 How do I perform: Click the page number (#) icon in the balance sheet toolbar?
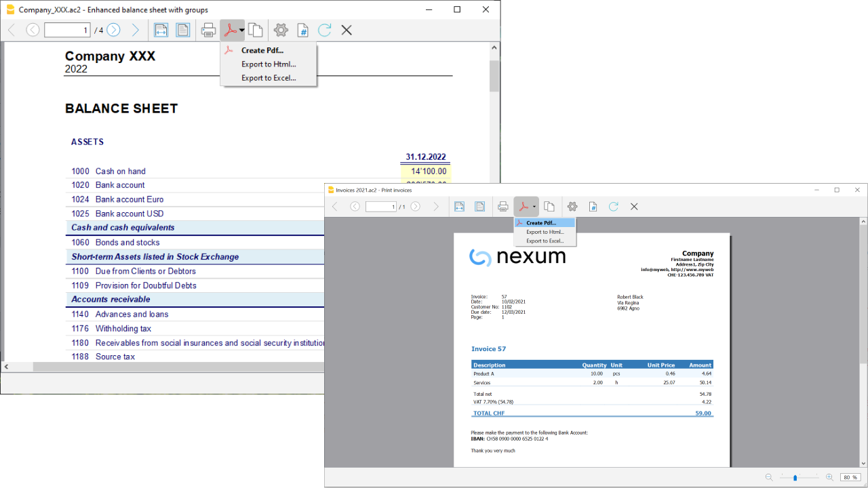[303, 30]
